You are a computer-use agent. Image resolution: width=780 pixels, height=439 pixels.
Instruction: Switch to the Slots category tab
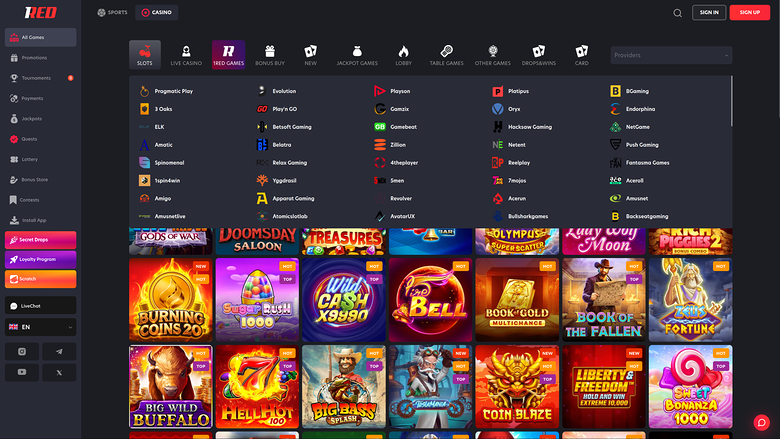(145, 55)
